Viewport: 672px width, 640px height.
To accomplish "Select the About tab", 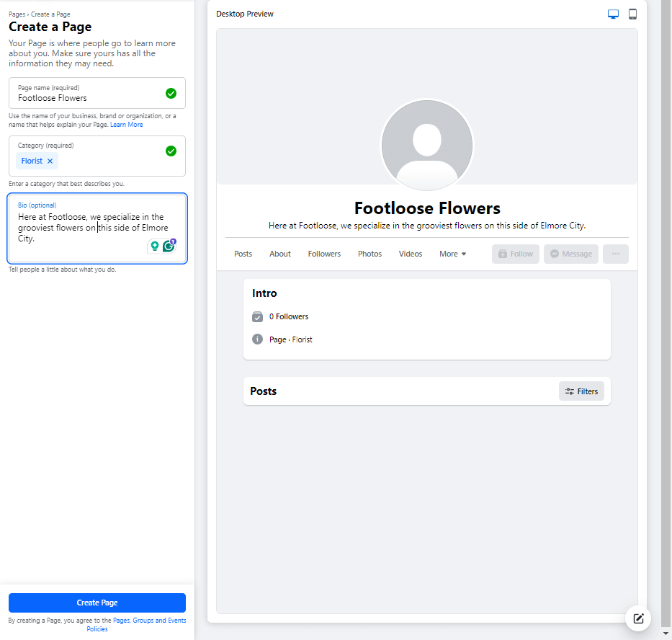I will [279, 253].
